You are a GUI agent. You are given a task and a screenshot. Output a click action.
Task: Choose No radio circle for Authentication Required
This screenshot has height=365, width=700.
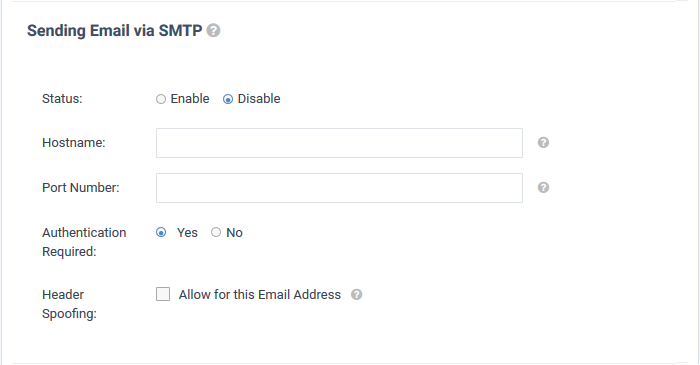[216, 232]
